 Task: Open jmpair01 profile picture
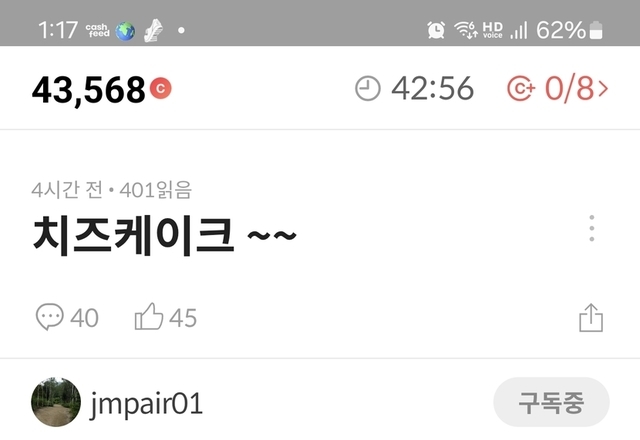(x=56, y=402)
